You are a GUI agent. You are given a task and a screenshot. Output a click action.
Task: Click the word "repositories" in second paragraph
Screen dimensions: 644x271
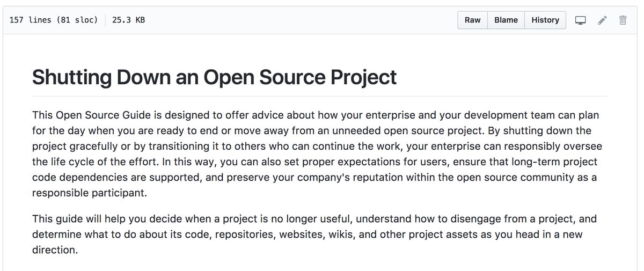[x=243, y=235]
